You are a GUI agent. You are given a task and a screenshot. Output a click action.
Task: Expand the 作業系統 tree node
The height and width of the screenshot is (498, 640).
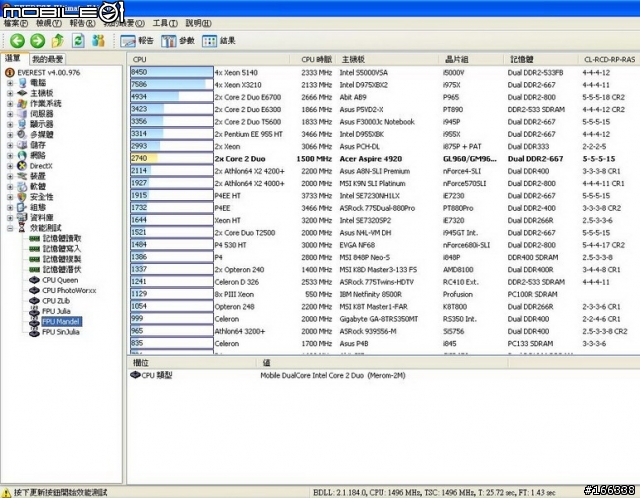[x=10, y=104]
